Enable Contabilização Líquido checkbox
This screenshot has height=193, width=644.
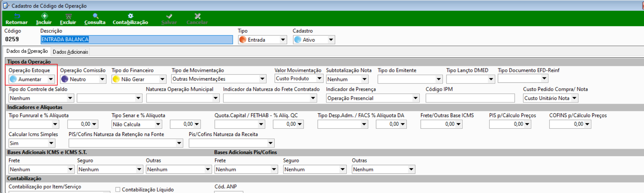tap(118, 190)
